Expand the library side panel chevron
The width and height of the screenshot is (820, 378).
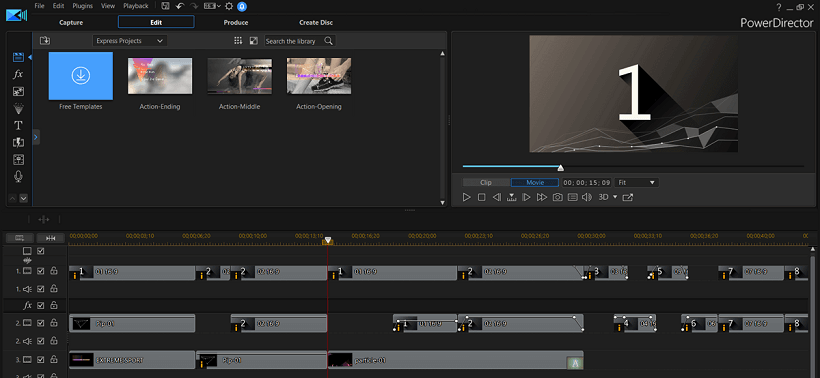(x=36, y=137)
